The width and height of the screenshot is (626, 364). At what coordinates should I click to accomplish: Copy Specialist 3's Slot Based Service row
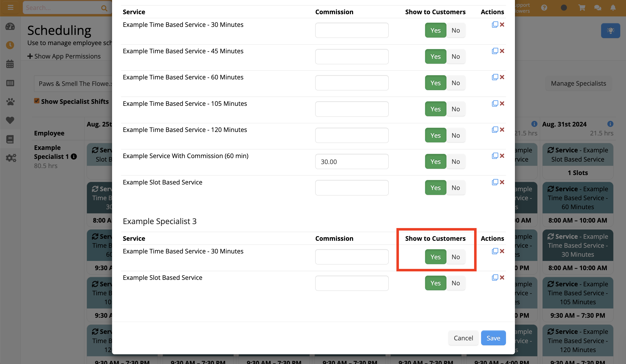(495, 278)
